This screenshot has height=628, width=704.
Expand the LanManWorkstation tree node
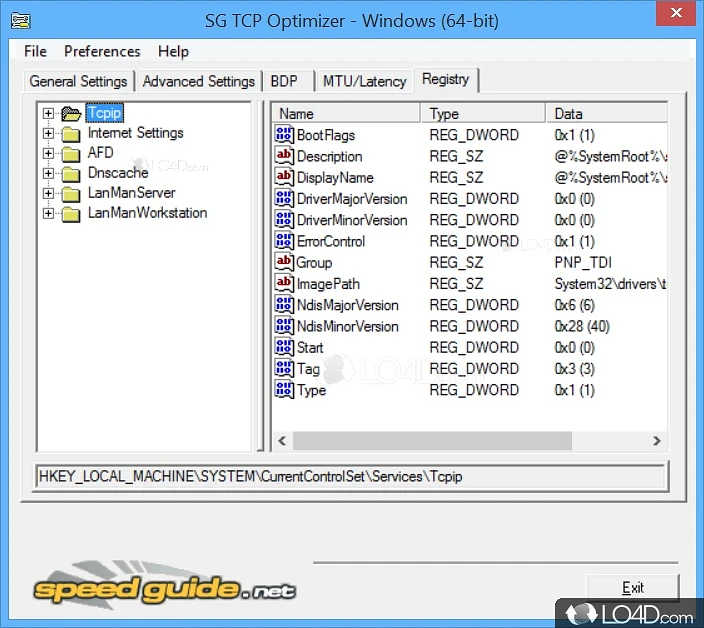coord(48,213)
